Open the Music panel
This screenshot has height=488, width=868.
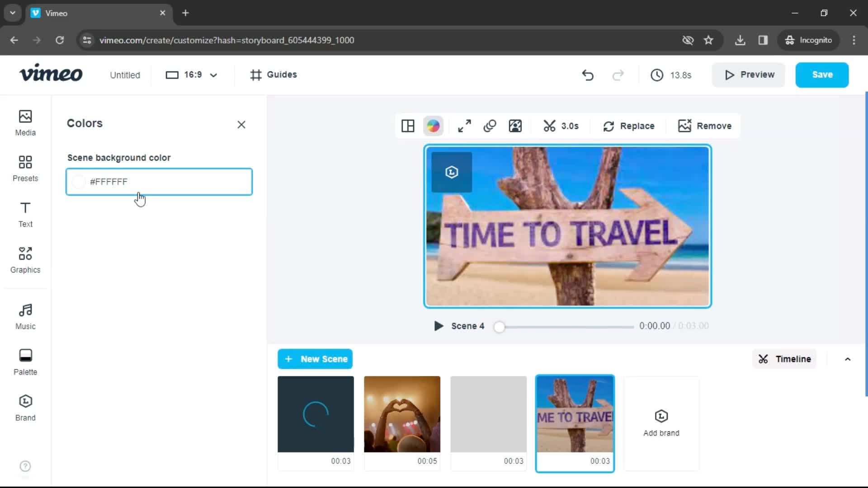click(x=25, y=316)
